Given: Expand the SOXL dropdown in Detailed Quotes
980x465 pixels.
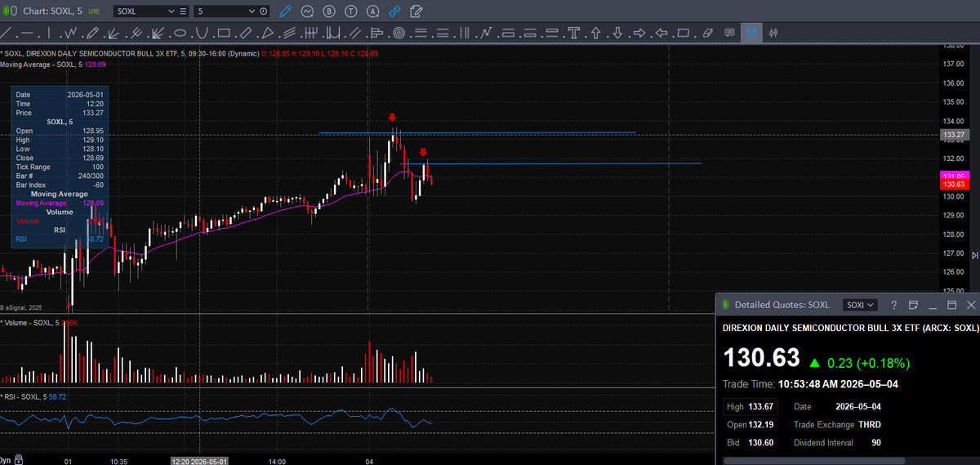Looking at the screenshot, I should click(860, 304).
